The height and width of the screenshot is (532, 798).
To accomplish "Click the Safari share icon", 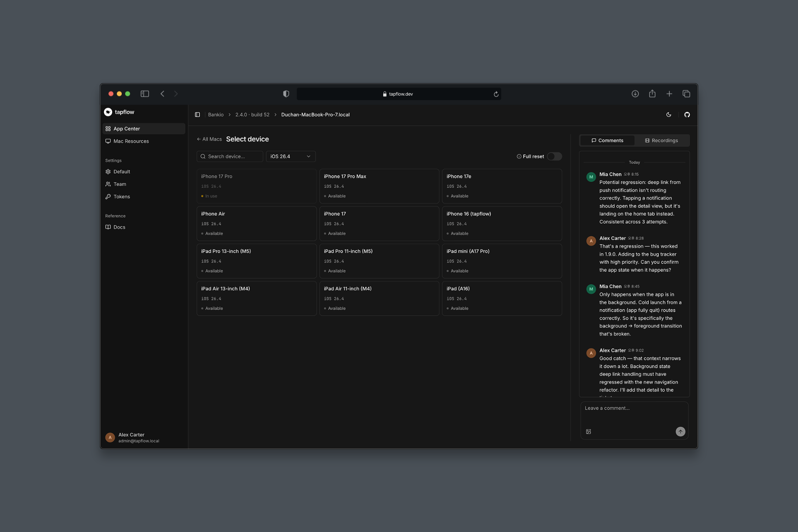I will click(x=652, y=94).
